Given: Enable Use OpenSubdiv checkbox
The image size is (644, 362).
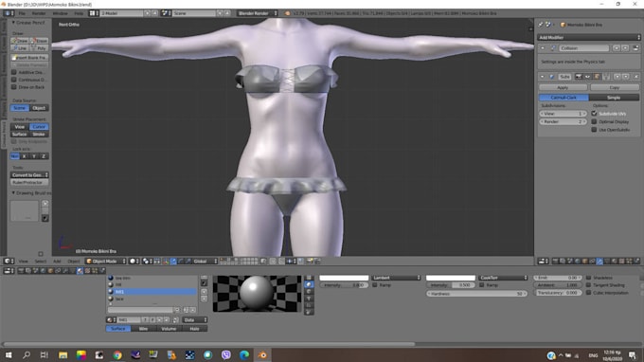Looking at the screenshot, I should pos(594,130).
